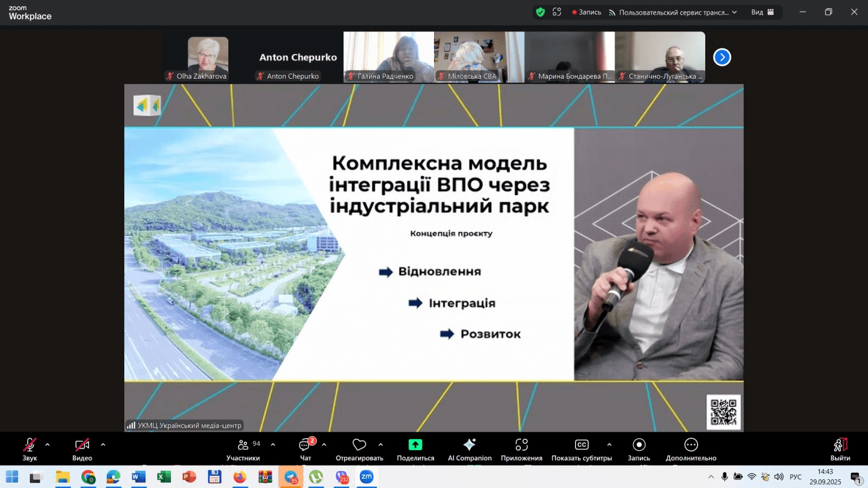Expand video options arrow next to Video
The image size is (868, 488).
pyautogui.click(x=103, y=445)
